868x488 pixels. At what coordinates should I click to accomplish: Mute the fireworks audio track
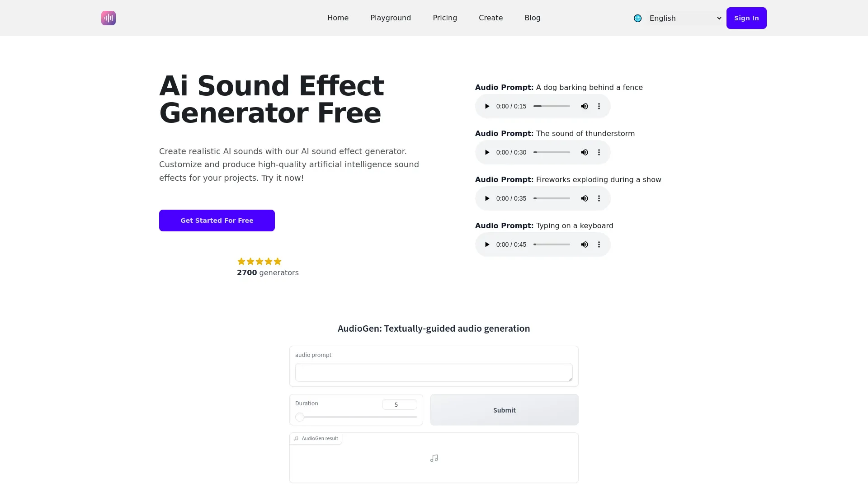(x=584, y=198)
